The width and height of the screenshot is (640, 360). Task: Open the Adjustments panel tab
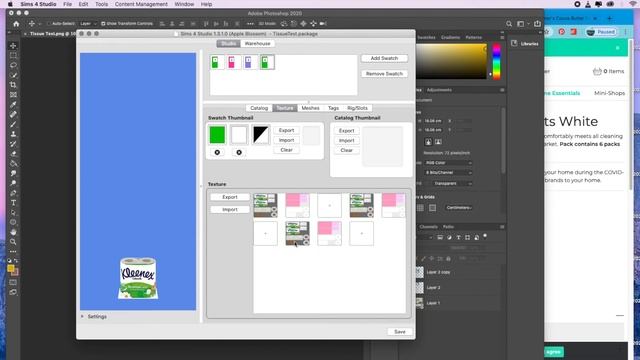[439, 90]
